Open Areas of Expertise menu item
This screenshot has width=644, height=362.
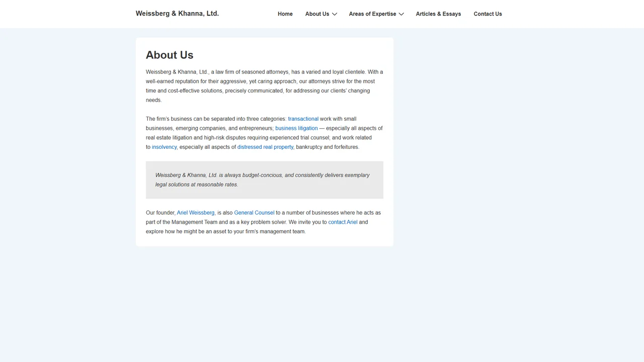click(x=372, y=14)
